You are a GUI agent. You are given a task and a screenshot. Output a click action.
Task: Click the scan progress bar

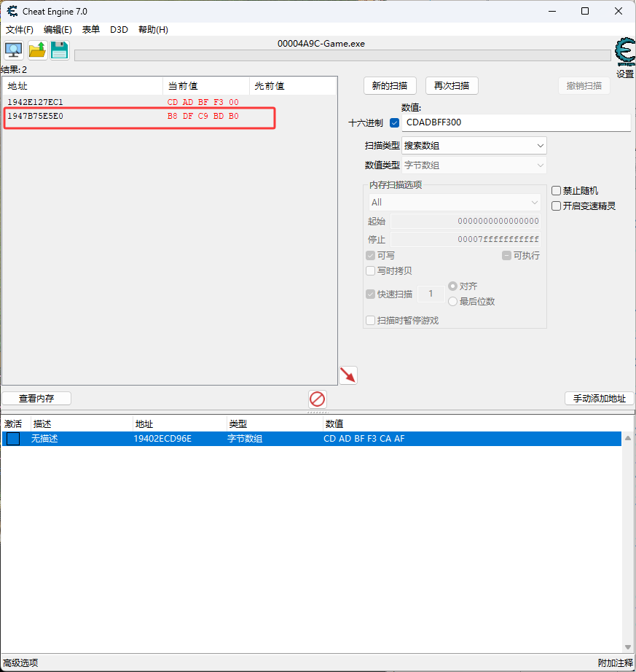(x=342, y=55)
